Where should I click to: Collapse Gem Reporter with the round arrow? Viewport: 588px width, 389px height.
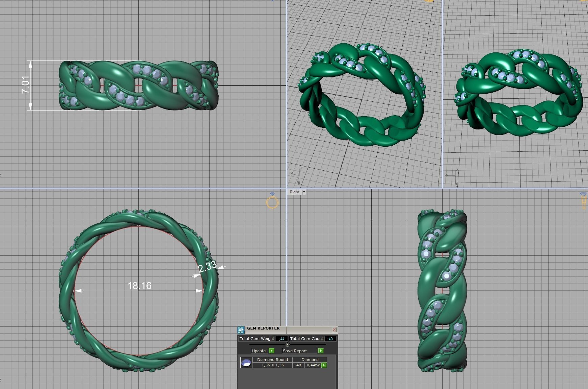tap(287, 345)
